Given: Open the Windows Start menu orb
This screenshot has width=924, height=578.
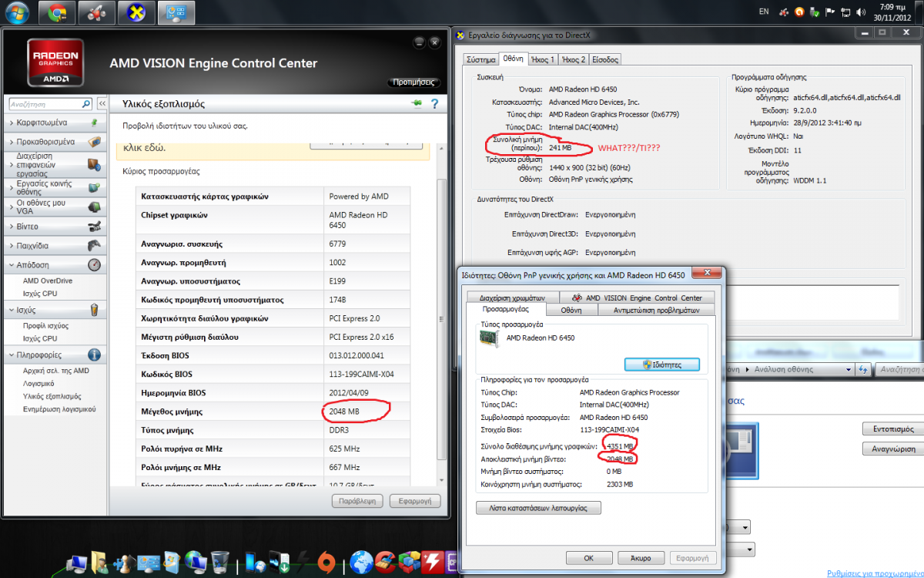Looking at the screenshot, I should pyautogui.click(x=17, y=12).
